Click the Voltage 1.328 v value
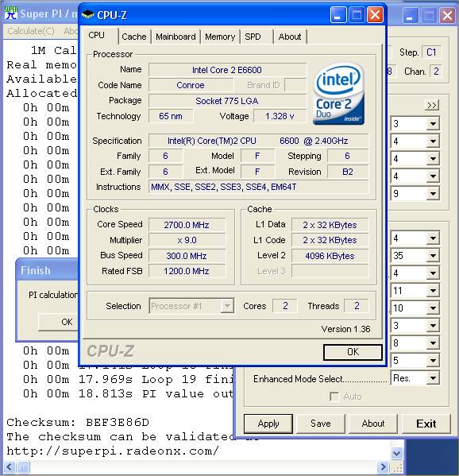This screenshot has height=476, width=459. [280, 116]
